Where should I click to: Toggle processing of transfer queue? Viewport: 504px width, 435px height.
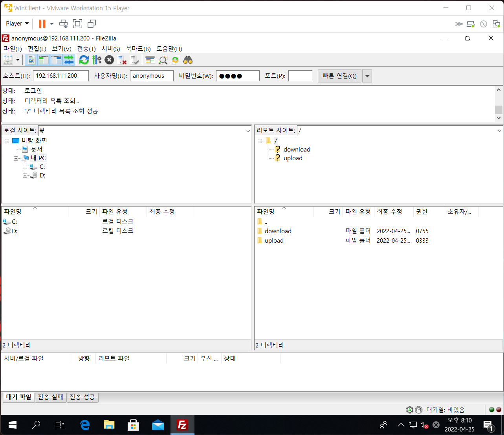click(x=97, y=60)
